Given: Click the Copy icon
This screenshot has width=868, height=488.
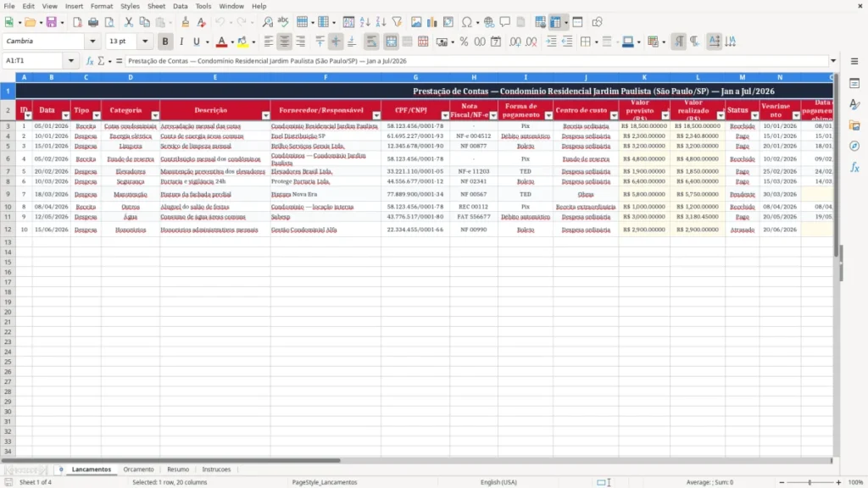Looking at the screenshot, I should pos(144,22).
